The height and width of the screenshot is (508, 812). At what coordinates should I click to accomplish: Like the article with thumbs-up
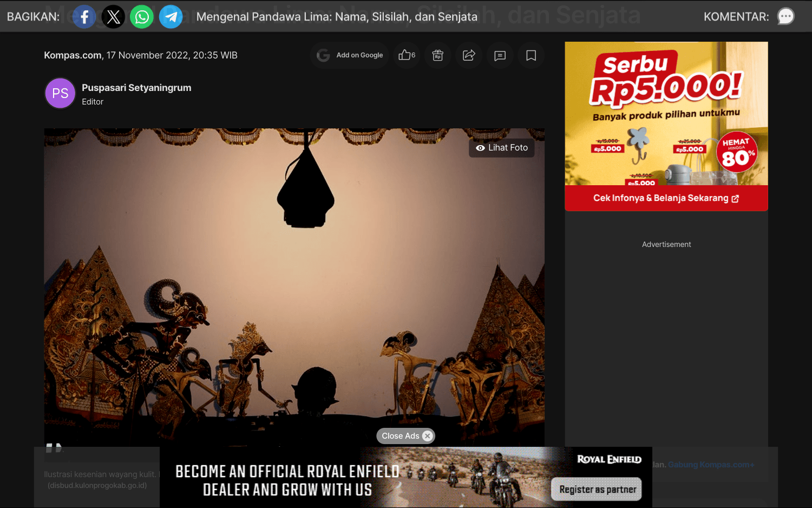tap(407, 55)
